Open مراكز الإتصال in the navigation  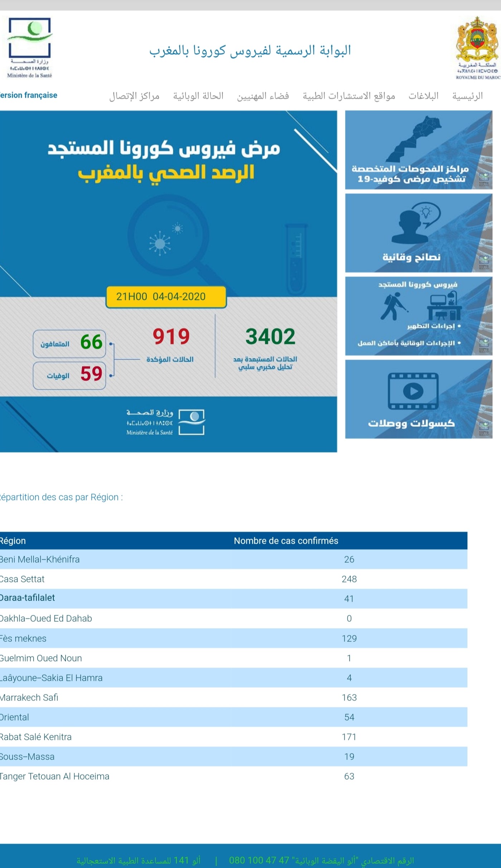click(x=134, y=96)
